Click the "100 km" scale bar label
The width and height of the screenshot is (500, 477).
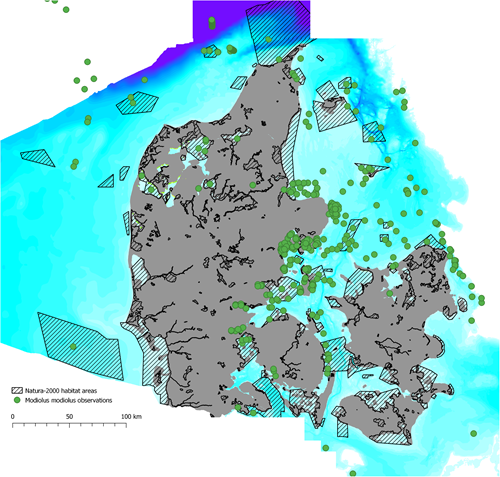click(x=131, y=416)
